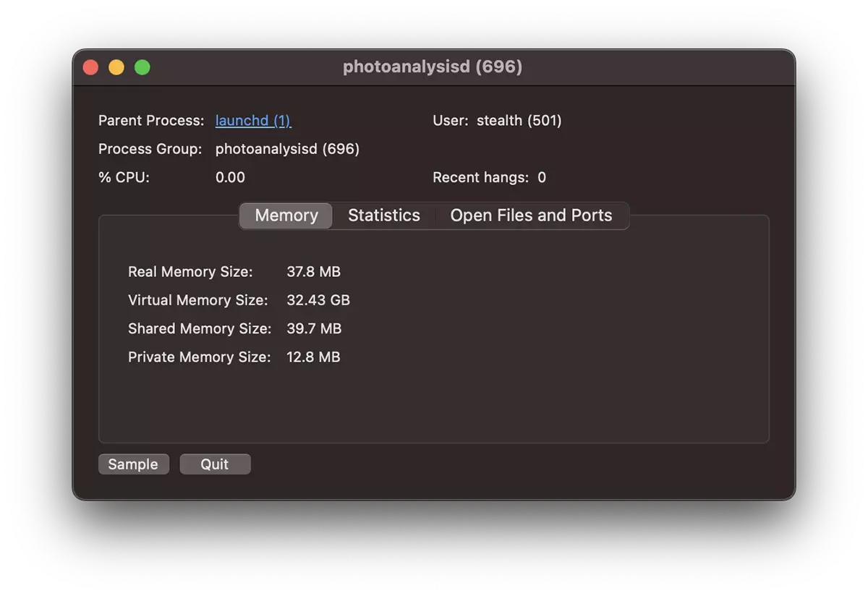Click the green zoom window button

coord(142,67)
